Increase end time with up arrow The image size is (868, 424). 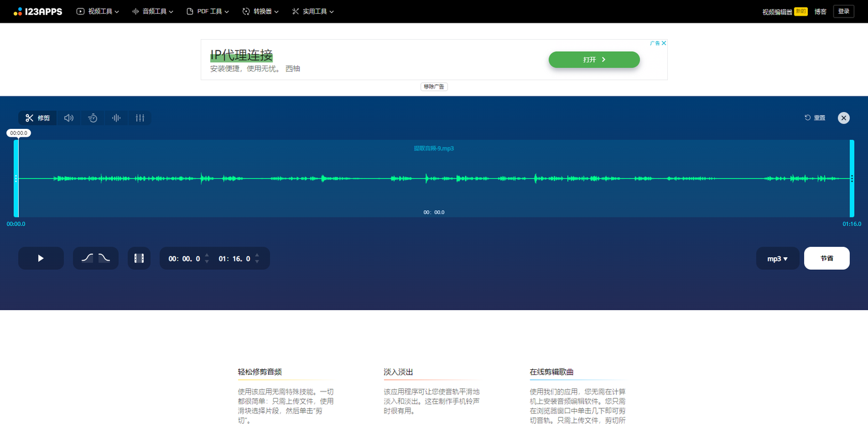point(257,255)
